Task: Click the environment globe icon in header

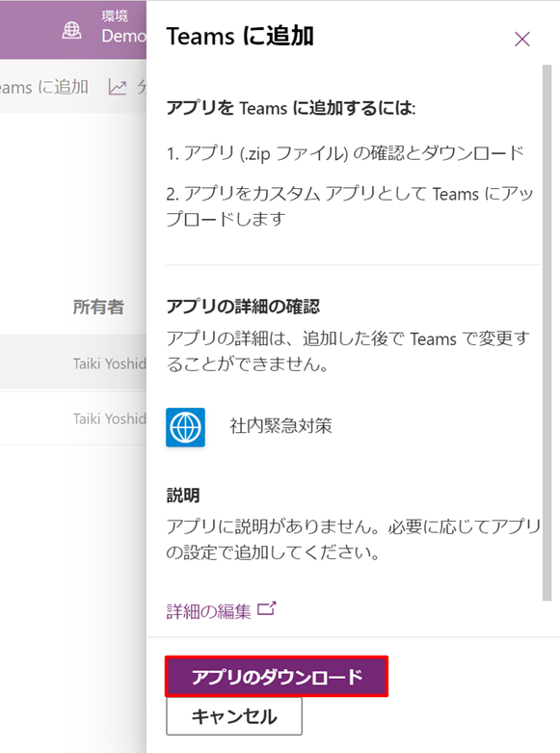Action: pyautogui.click(x=71, y=30)
